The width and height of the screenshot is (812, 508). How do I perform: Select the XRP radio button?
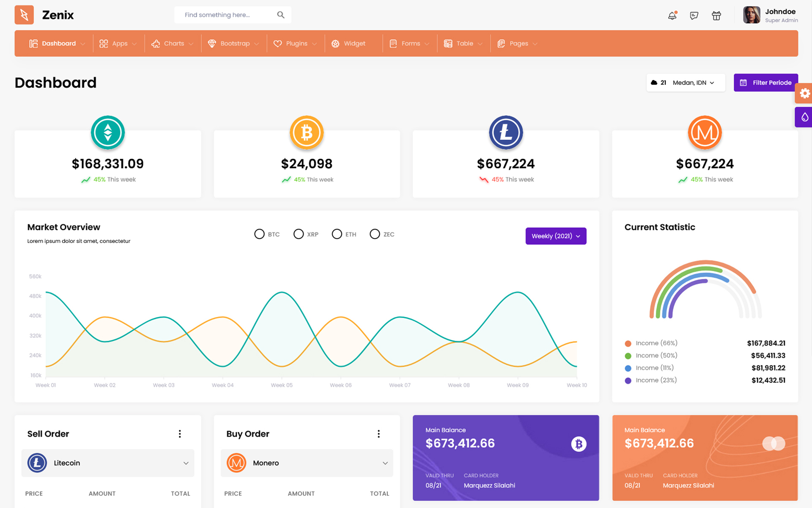coord(299,234)
